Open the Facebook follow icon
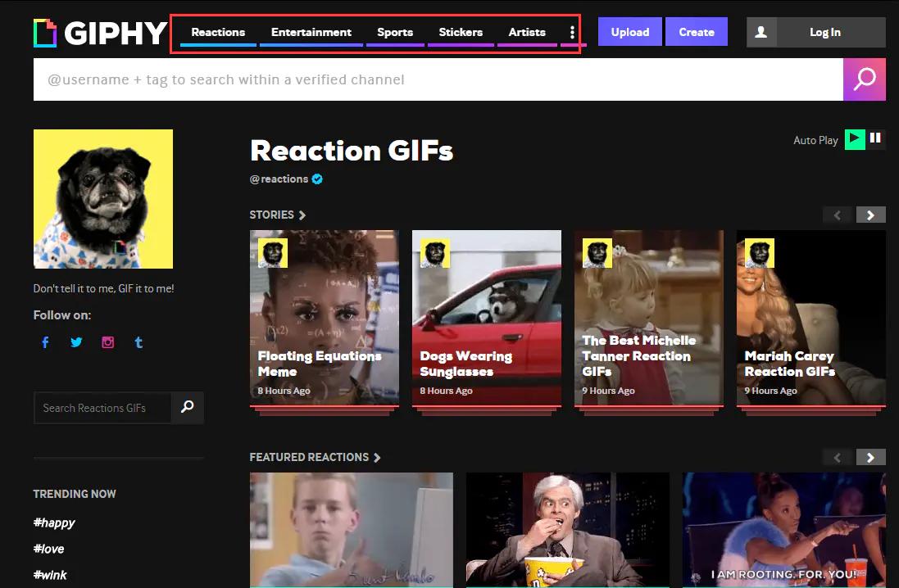Viewport: 899px width, 588px height. (45, 342)
